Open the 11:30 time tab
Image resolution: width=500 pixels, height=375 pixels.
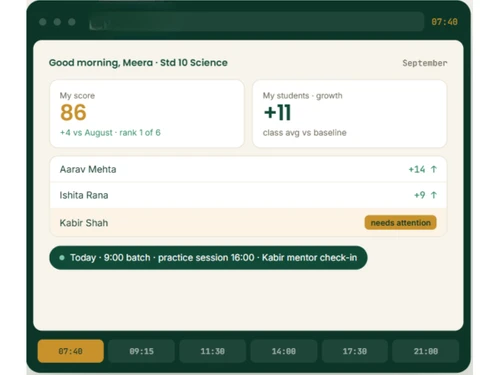tap(213, 351)
